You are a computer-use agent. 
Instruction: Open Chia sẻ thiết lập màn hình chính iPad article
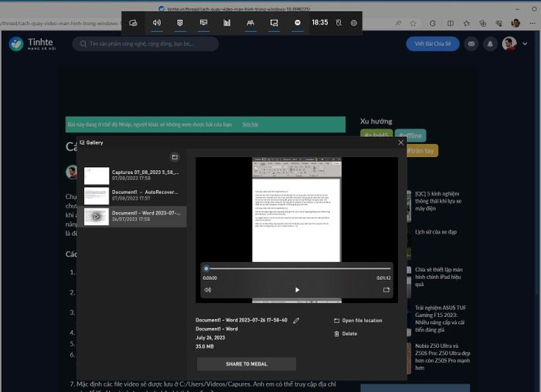coord(438,277)
